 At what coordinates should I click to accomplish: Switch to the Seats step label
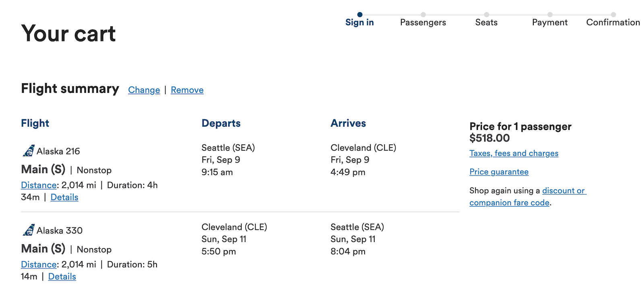coord(486,23)
